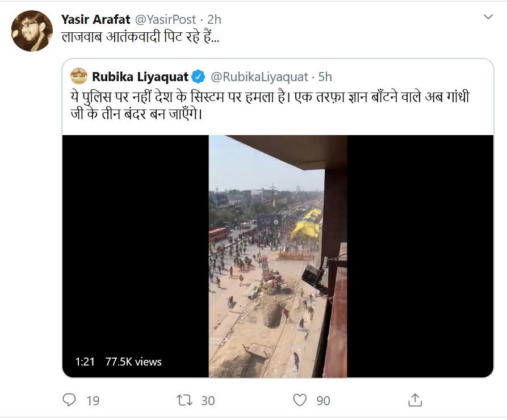
Task: Visit the @YasirPost handle
Action: (165, 19)
